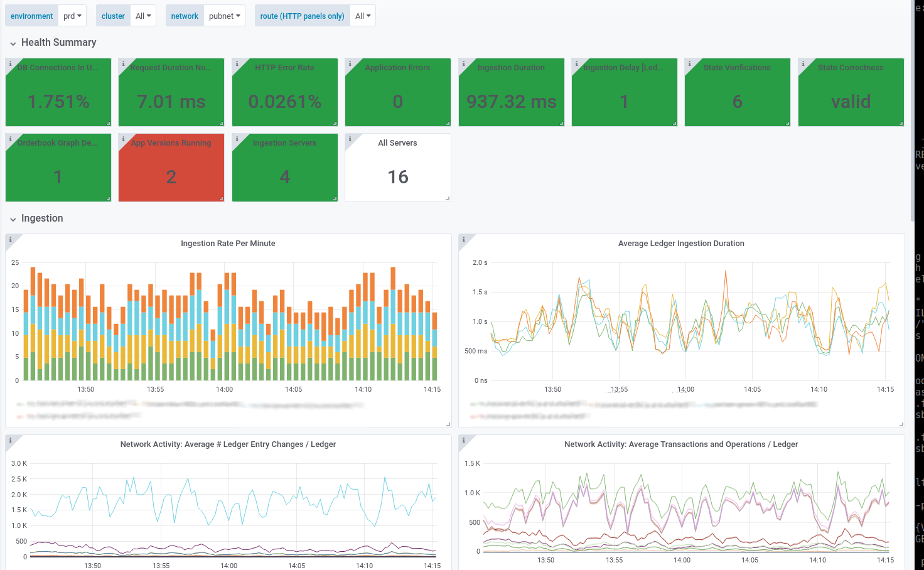Open the route HTTP panels dropdown
The image size is (924, 570).
363,16
